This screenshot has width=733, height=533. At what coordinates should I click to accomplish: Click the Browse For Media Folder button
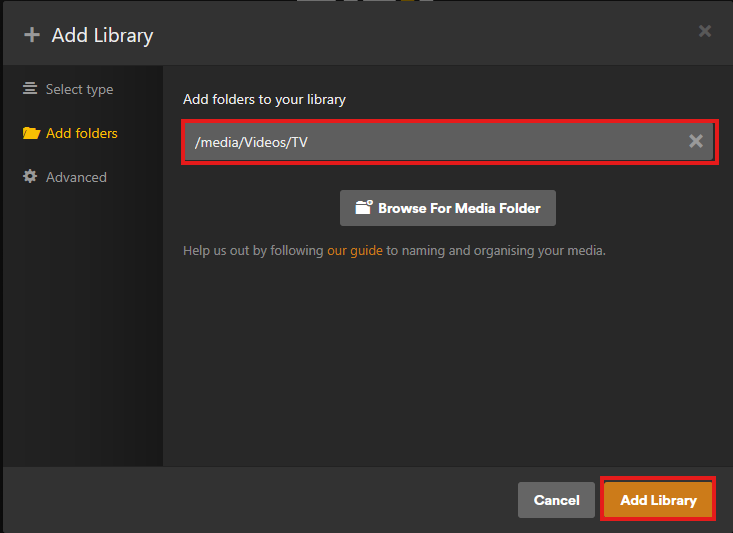point(447,208)
